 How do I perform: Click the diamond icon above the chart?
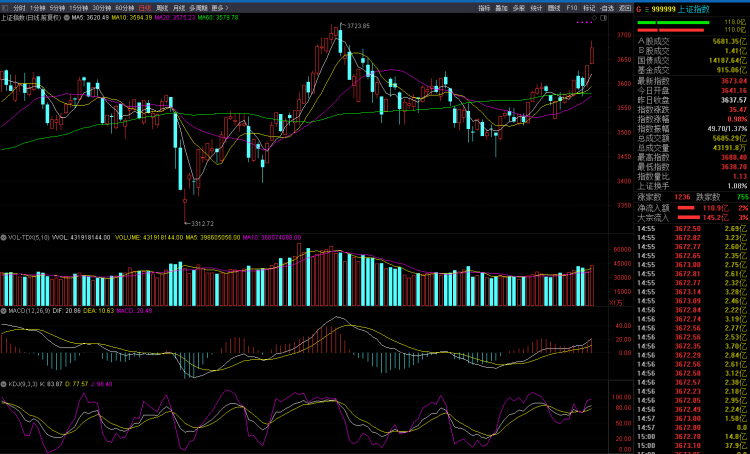click(595, 17)
